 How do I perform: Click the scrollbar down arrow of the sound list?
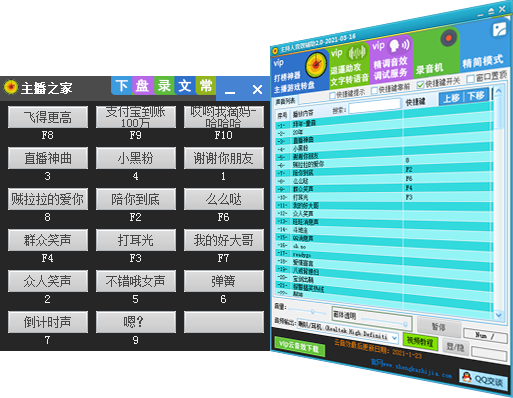click(499, 314)
